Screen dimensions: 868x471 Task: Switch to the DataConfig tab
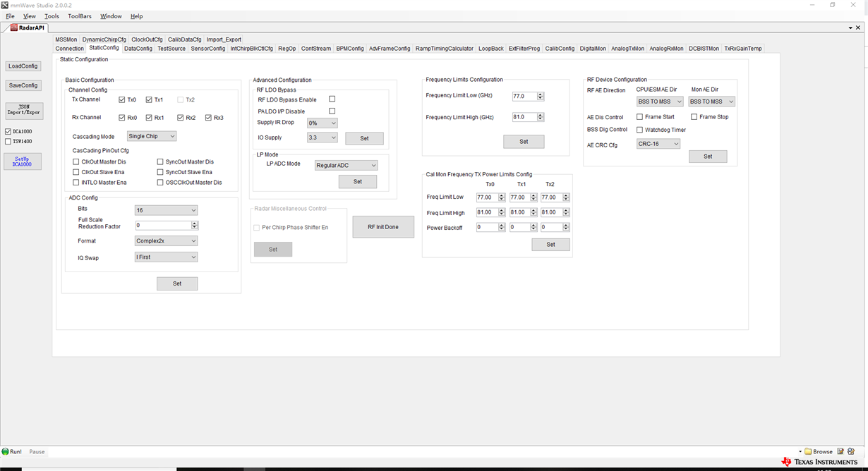138,49
